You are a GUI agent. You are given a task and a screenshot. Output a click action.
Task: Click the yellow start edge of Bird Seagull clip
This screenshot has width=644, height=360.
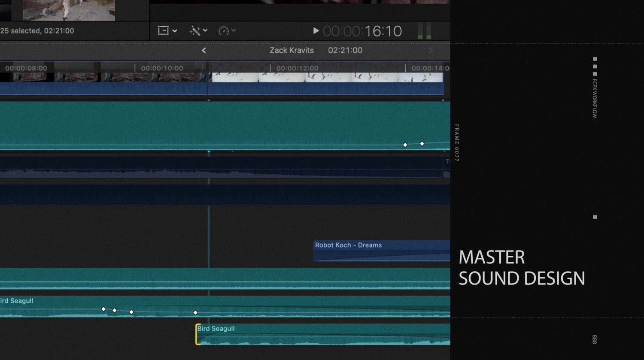pyautogui.click(x=197, y=335)
